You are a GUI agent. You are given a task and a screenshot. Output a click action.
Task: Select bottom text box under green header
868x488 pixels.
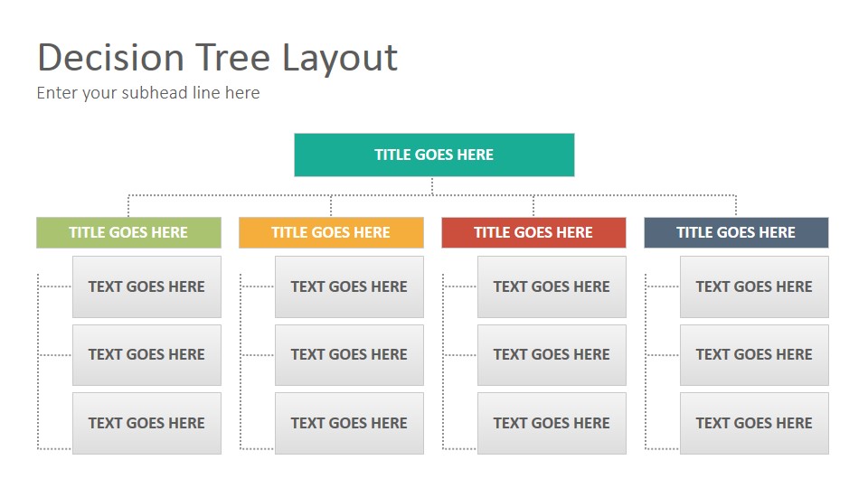click(146, 423)
